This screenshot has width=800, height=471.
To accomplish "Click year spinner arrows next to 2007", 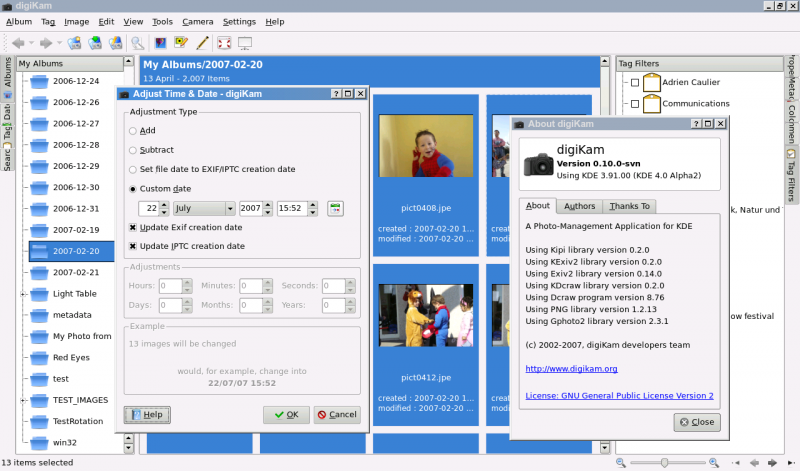I will [x=267, y=208].
